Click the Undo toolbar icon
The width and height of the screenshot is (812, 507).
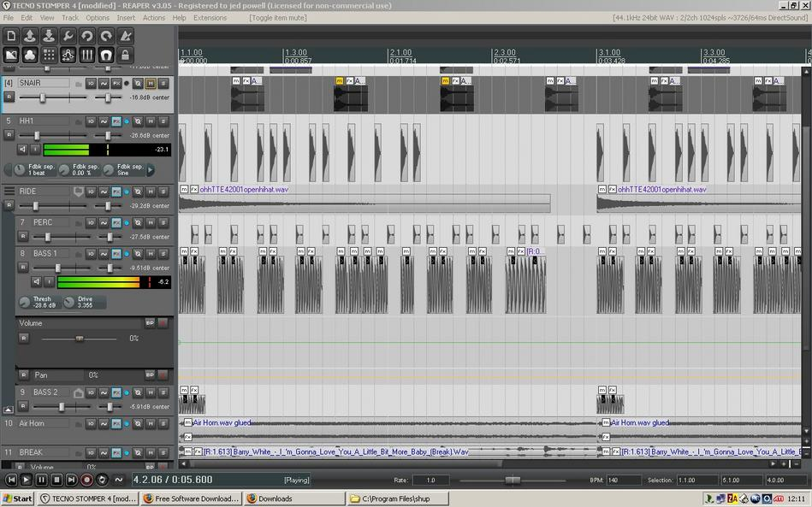click(87, 36)
